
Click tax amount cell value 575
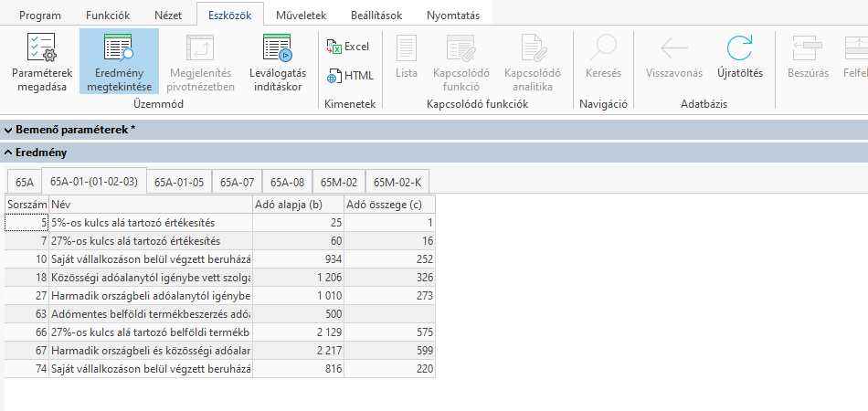390,332
